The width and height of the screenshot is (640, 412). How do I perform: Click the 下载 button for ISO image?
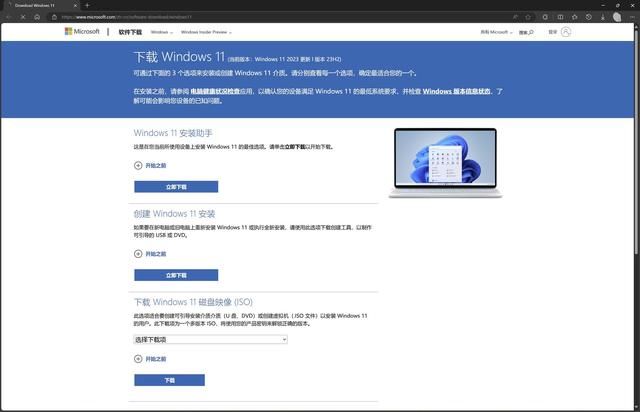[169, 380]
